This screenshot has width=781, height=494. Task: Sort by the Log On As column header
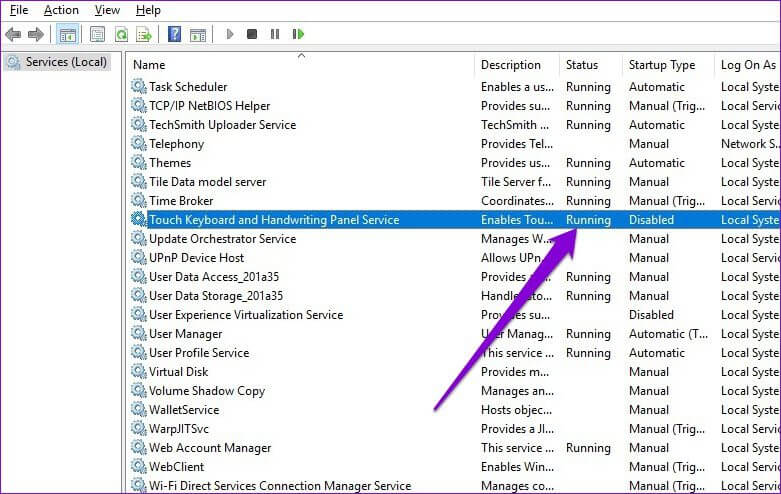747,65
